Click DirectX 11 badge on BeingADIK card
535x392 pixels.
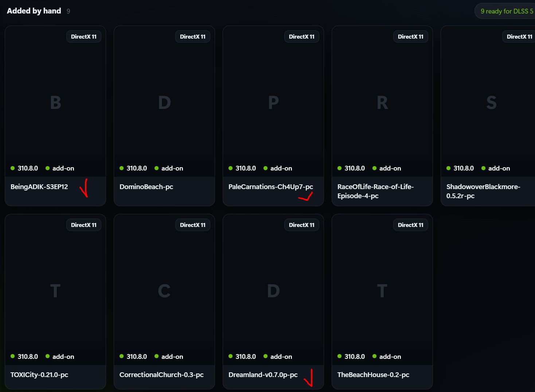pos(84,36)
